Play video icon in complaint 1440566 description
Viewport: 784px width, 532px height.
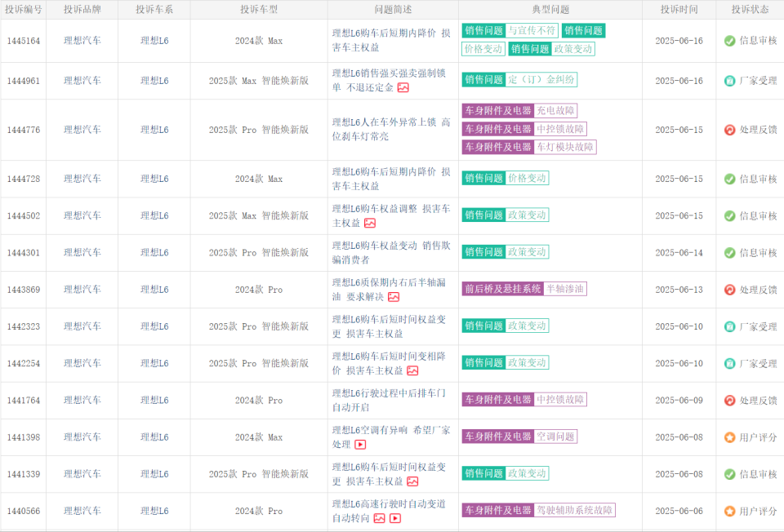click(x=395, y=518)
